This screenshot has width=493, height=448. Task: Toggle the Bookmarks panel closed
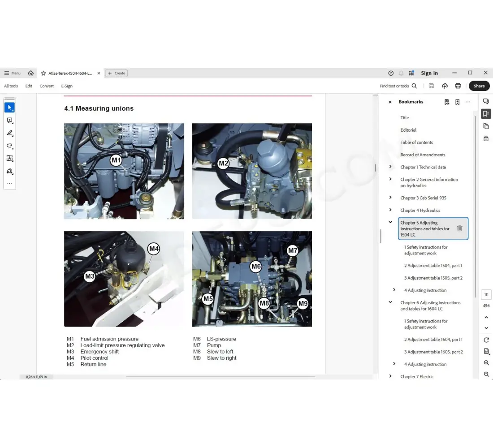390,102
